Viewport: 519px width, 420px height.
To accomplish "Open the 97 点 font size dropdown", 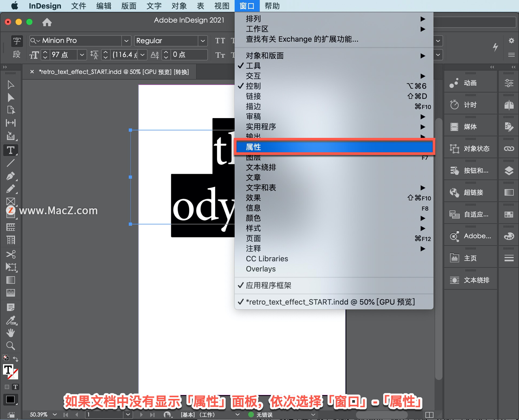I will pyautogui.click(x=82, y=55).
